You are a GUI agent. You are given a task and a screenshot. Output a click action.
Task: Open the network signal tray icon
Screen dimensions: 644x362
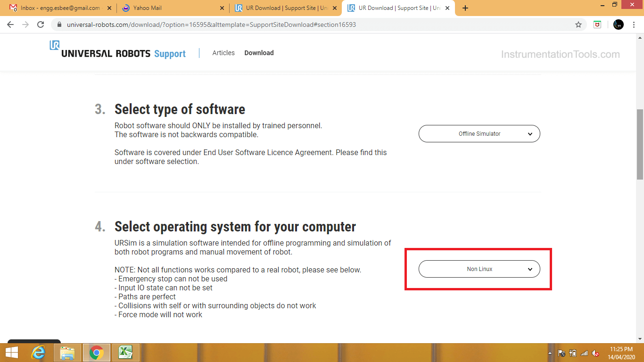coord(584,353)
